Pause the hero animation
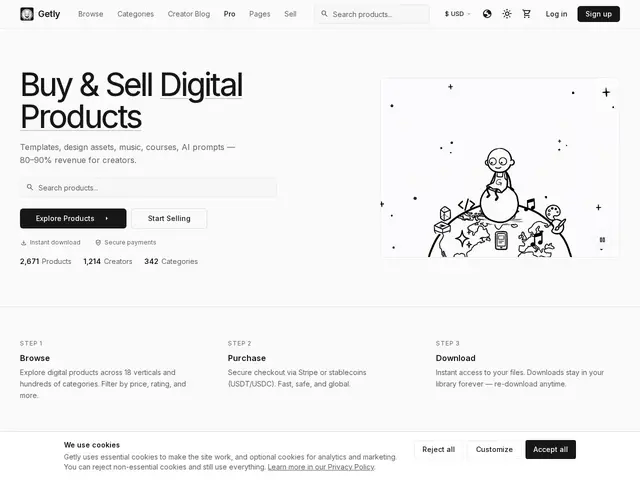Viewport: 640px width, 480px height. (x=602, y=240)
